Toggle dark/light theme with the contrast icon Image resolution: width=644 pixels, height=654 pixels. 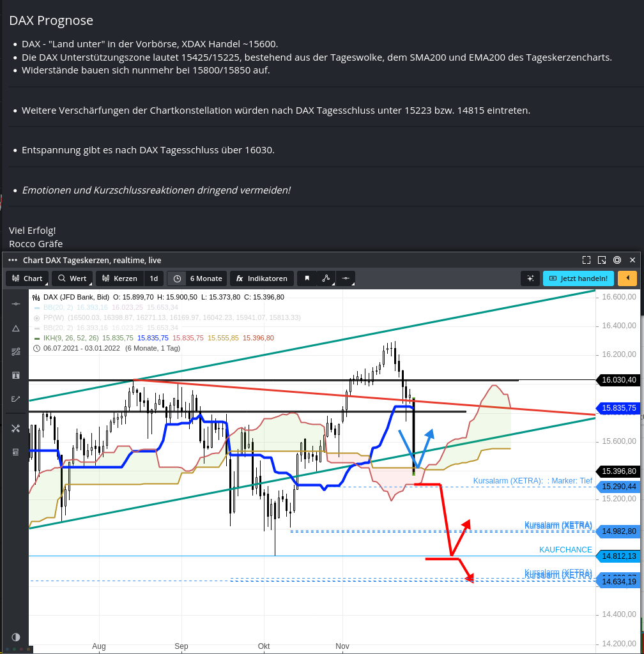click(15, 637)
